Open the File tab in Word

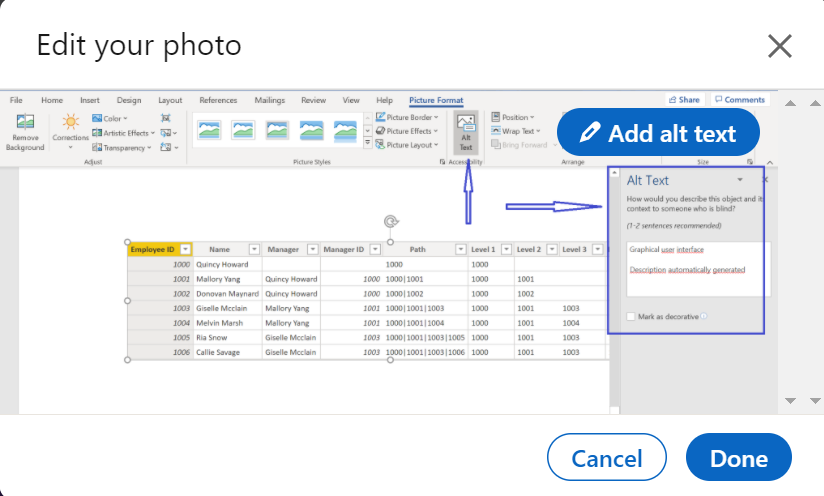[16, 100]
